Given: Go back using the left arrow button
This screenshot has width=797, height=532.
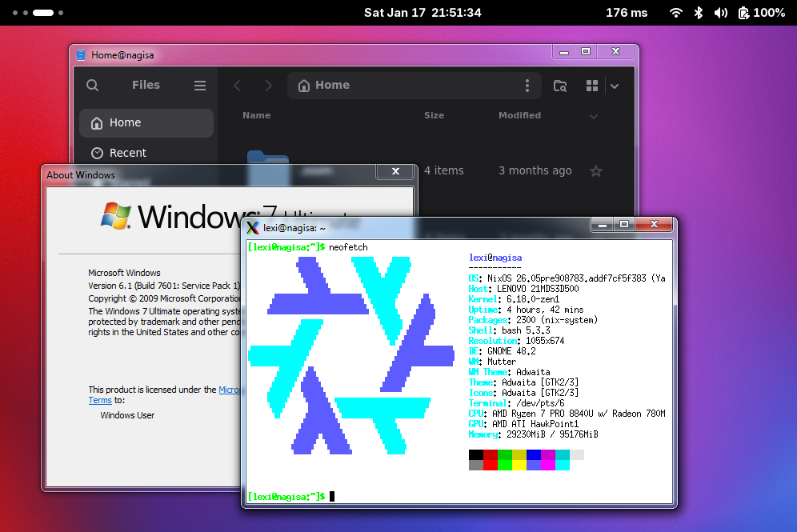Looking at the screenshot, I should tap(237, 86).
